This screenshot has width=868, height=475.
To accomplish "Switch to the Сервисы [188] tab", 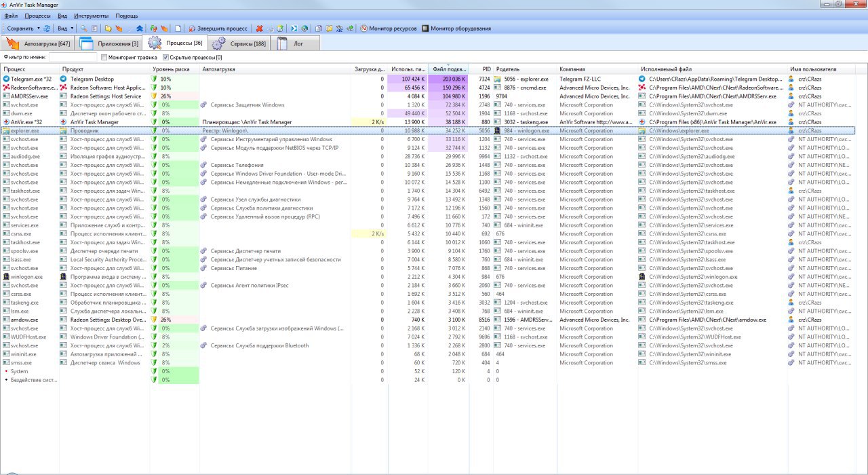I will (239, 43).
